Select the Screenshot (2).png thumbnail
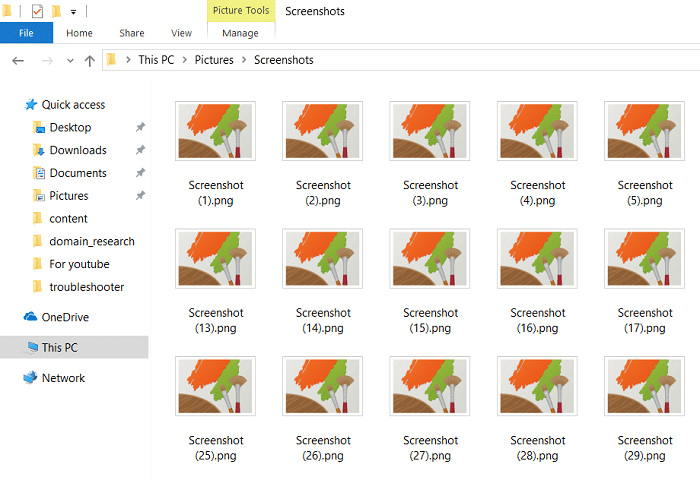700x480 pixels. coord(322,131)
